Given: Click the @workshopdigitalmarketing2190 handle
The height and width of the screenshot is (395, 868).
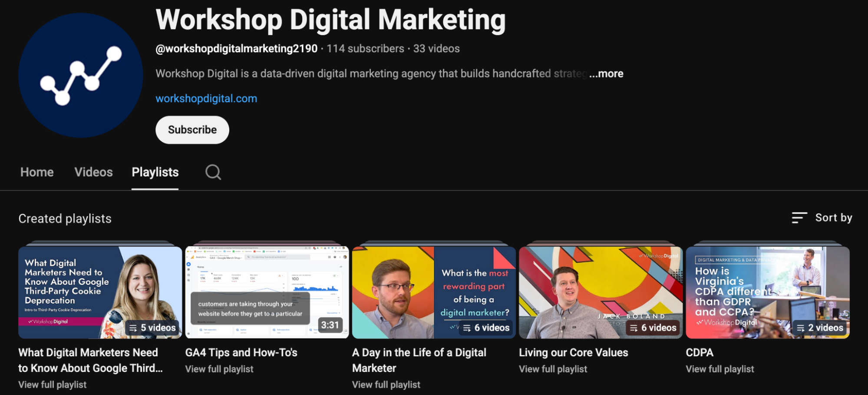Looking at the screenshot, I should (237, 49).
